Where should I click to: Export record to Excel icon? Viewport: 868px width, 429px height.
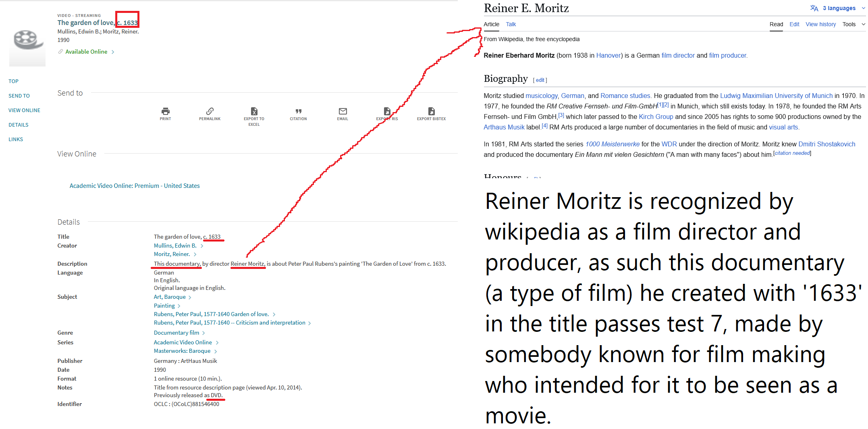click(x=254, y=111)
